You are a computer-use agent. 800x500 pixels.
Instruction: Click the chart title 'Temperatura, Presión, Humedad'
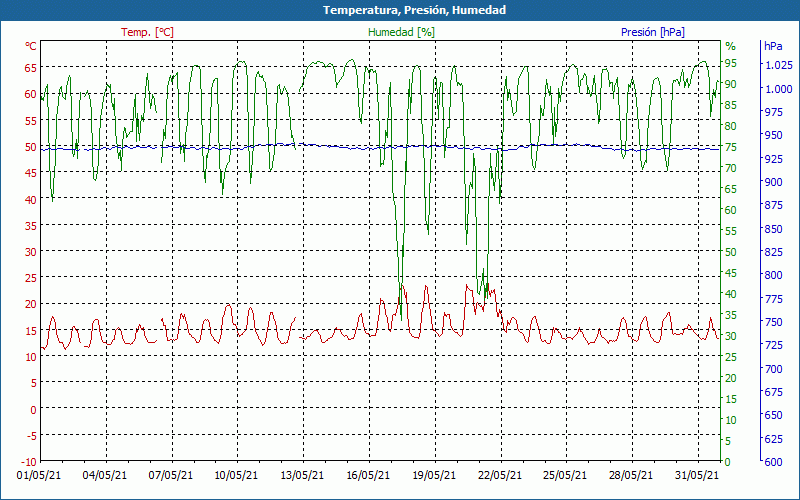pyautogui.click(x=414, y=10)
